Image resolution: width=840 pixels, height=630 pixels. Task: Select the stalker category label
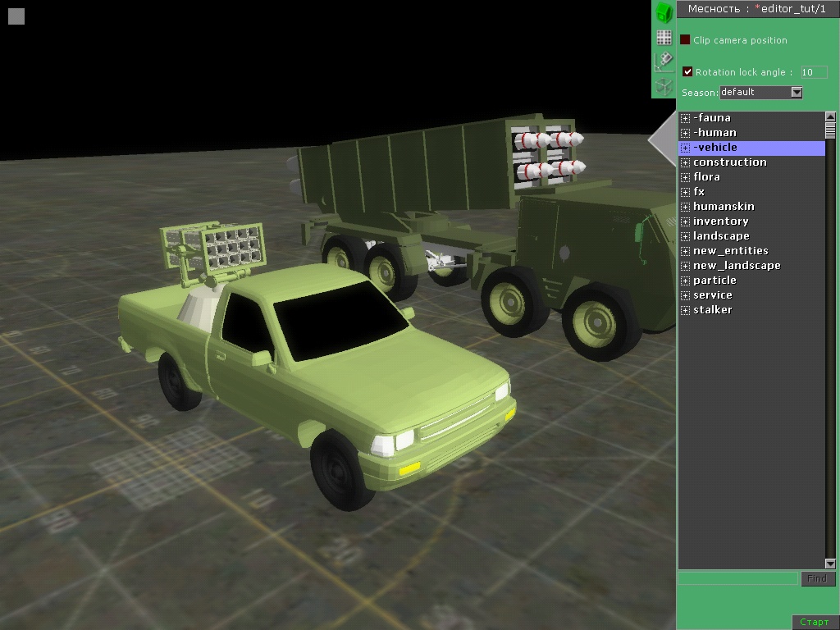713,309
